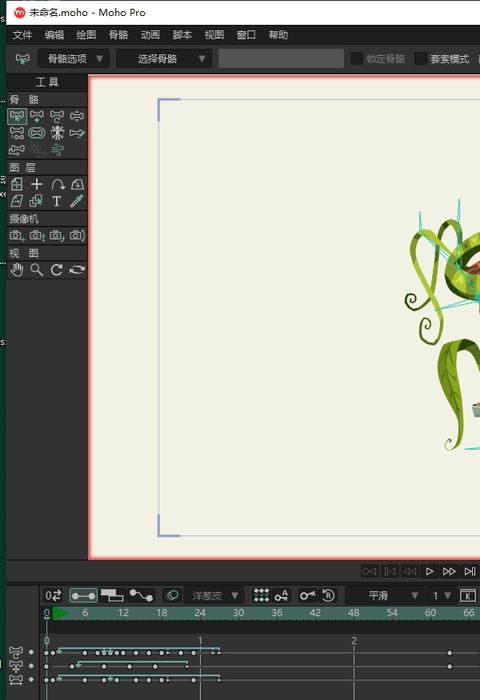Click the bone tool icon in options bar
Image resolution: width=480 pixels, height=700 pixels.
click(22, 58)
